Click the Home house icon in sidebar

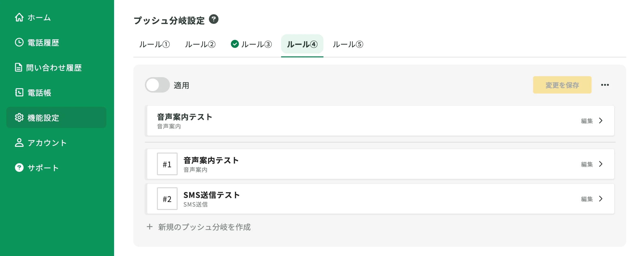click(x=19, y=18)
